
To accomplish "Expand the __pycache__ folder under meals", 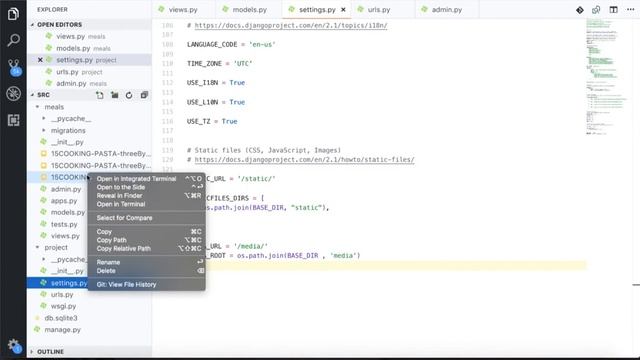I will (71, 119).
